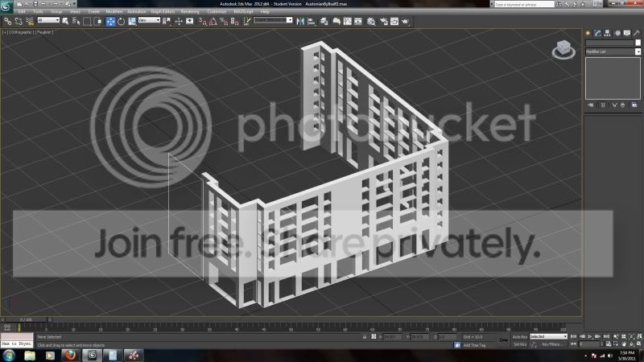Screen dimensions: 644x362
Task: Open Firefox from the Windows taskbar
Action: tap(71, 356)
